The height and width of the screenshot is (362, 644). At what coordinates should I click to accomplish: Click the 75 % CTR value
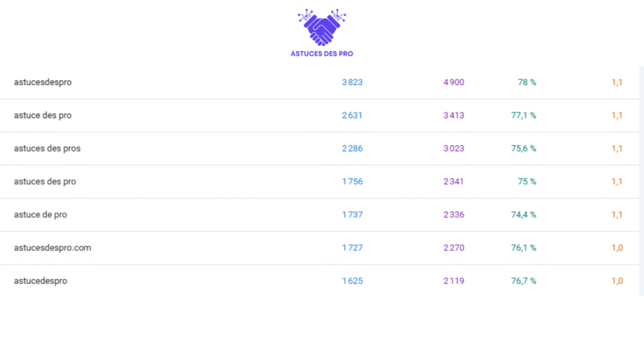(527, 182)
